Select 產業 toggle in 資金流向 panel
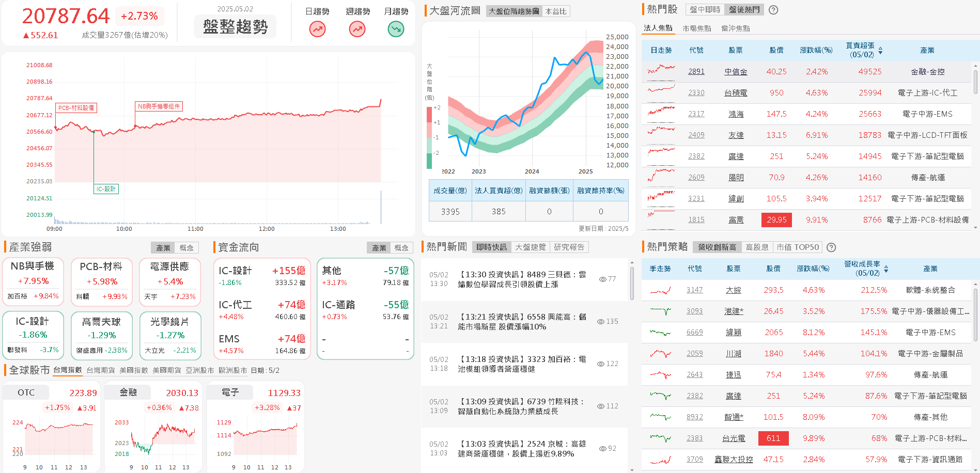 [x=379, y=248]
